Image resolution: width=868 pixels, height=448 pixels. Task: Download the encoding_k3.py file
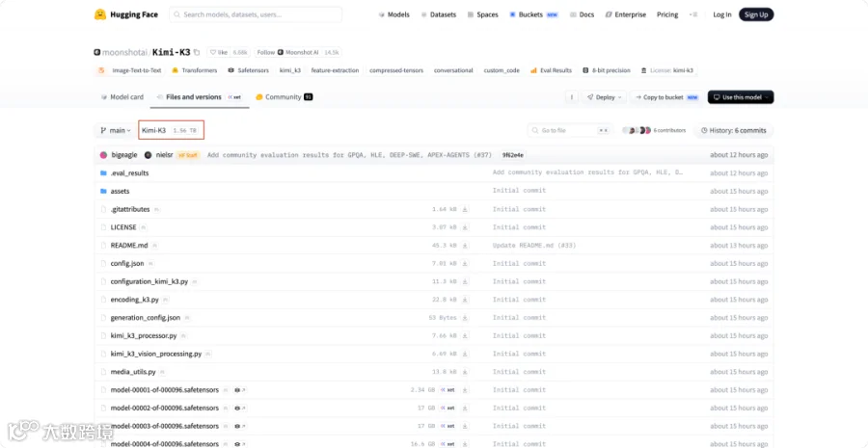(x=465, y=300)
